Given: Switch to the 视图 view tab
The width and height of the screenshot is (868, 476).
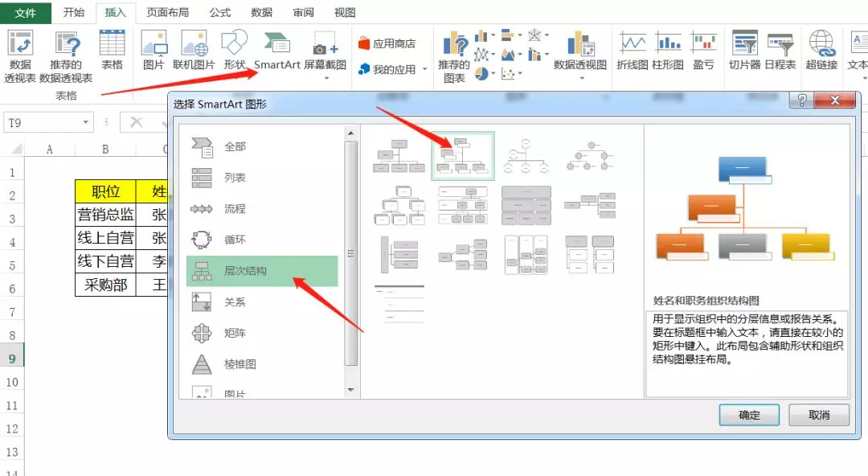Looking at the screenshot, I should coord(345,12).
